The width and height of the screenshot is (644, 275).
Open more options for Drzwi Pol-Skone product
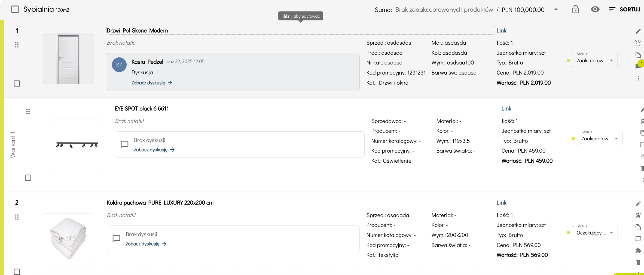pos(638,78)
